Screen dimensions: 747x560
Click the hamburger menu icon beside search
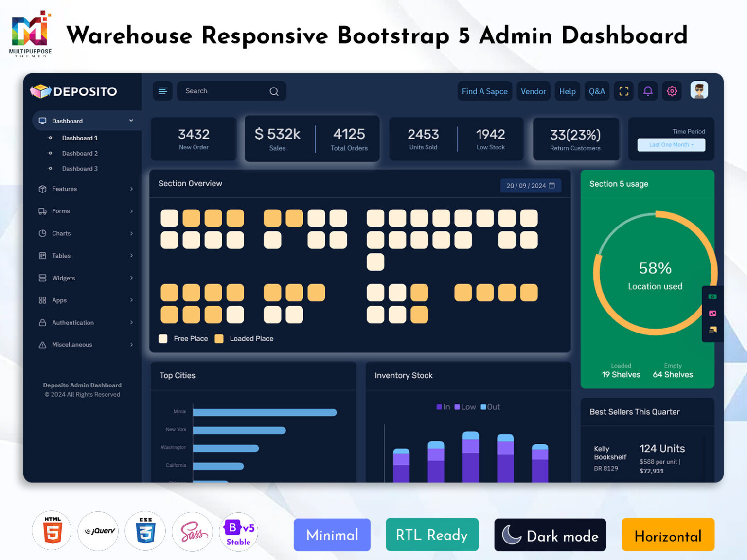tap(162, 91)
